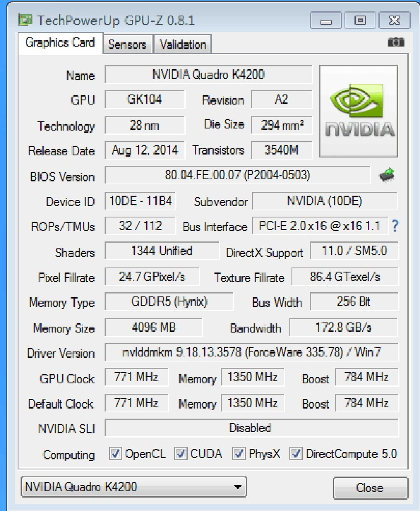The height and width of the screenshot is (511, 420).
Task: Click the Bus Interface question mark
Action: click(x=395, y=227)
